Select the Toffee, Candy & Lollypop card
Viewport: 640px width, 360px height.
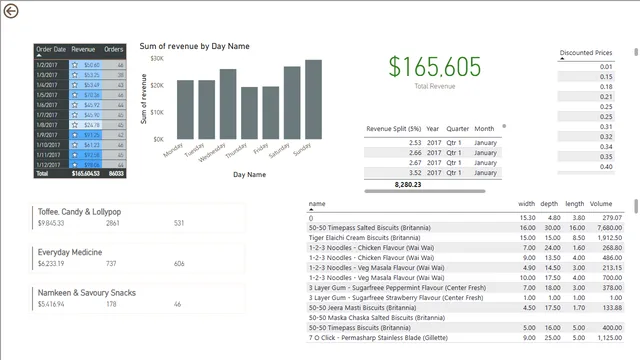tap(138, 218)
